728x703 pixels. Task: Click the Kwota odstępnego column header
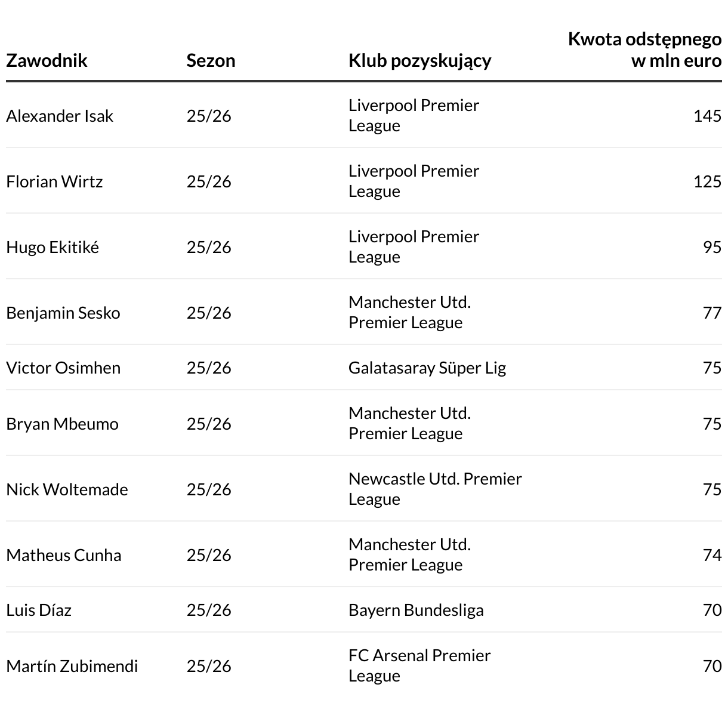[x=644, y=50]
